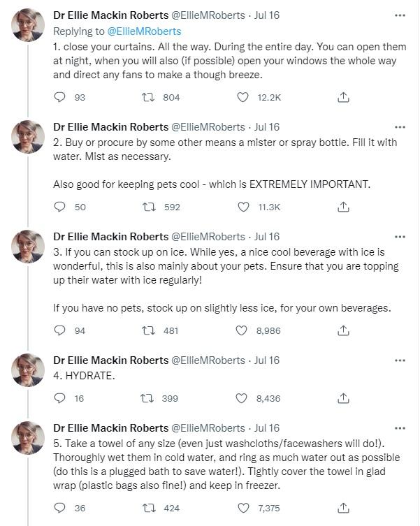Reply to the 'close your curtains' tweet

click(59, 98)
